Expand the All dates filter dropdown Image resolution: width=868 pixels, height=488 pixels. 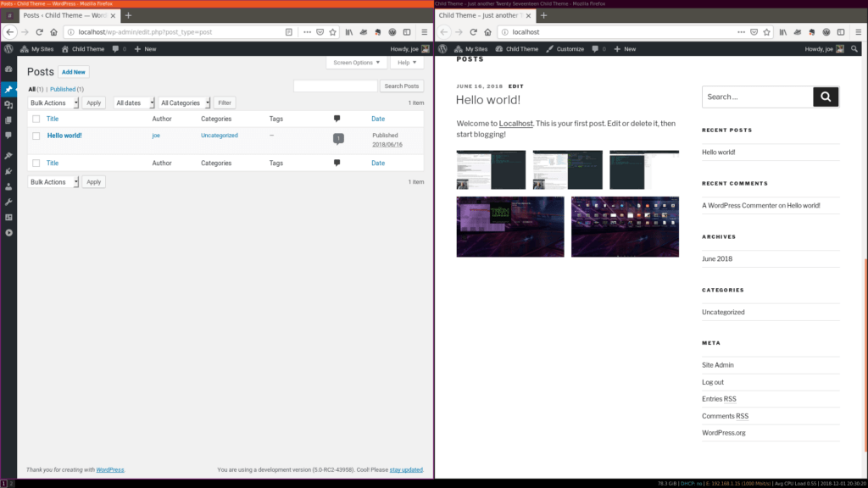(x=134, y=103)
